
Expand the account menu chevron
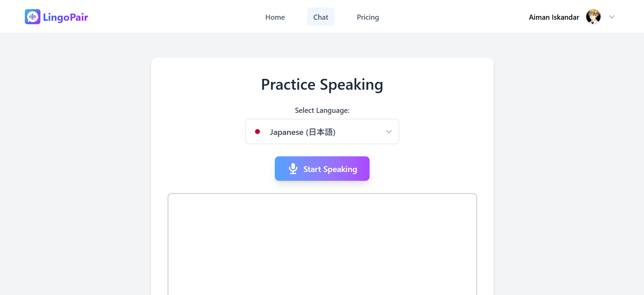pyautogui.click(x=612, y=17)
